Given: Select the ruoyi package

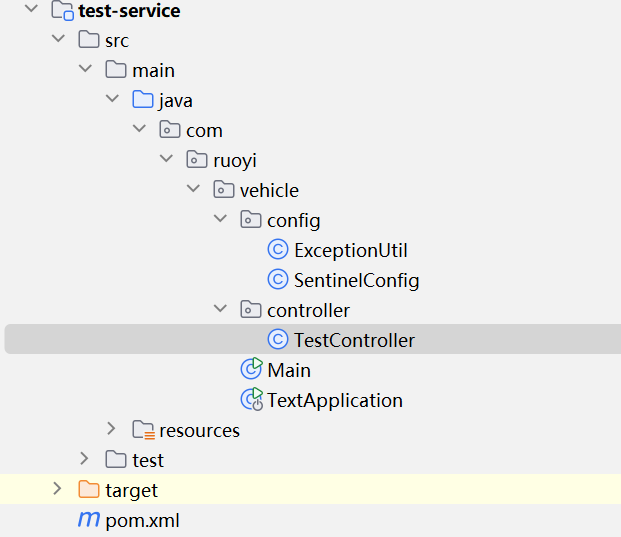Looking at the screenshot, I should (x=237, y=160).
